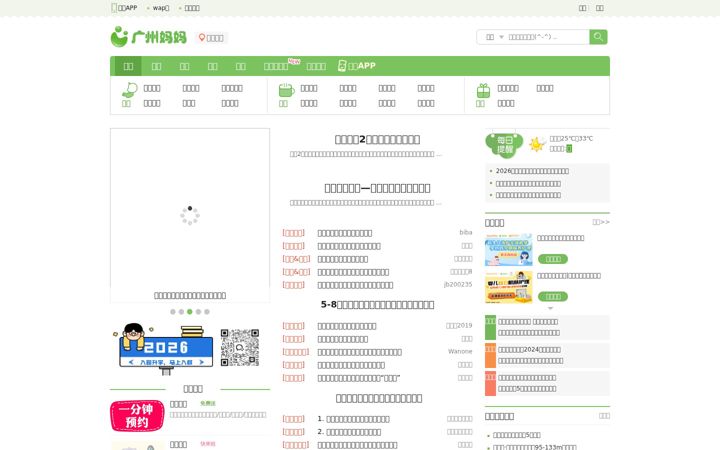Open the city selector next to logo
This screenshot has height=450, width=720.
[x=211, y=38]
